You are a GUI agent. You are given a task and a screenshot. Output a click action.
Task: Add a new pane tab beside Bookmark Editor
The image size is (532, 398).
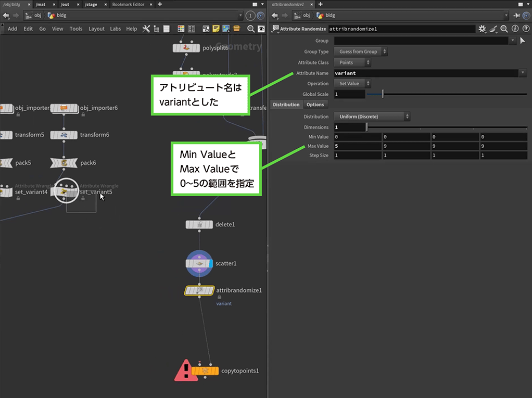coord(160,4)
